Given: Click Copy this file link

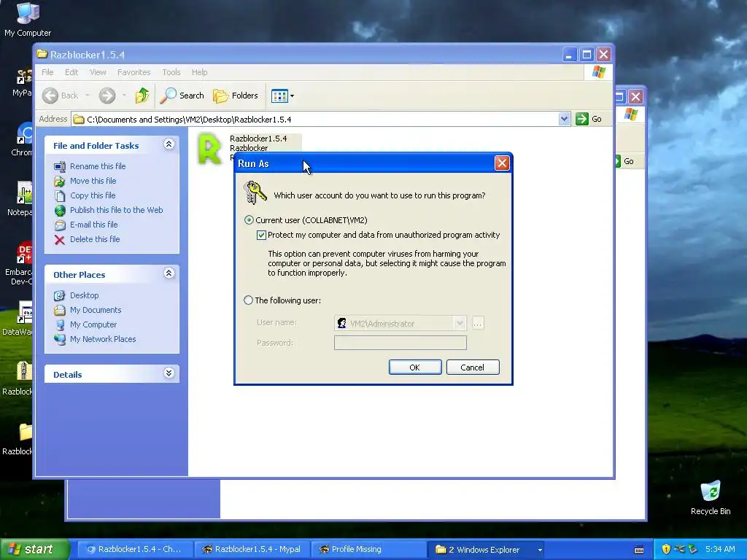Looking at the screenshot, I should point(93,195).
